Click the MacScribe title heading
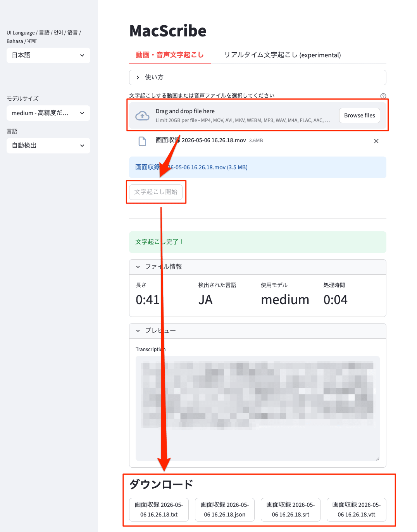The width and height of the screenshot is (417, 532). pyautogui.click(x=168, y=31)
